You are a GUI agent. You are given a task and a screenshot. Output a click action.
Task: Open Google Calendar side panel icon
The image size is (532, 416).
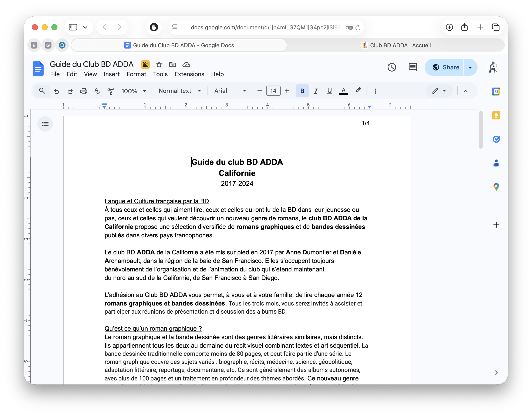pos(496,92)
